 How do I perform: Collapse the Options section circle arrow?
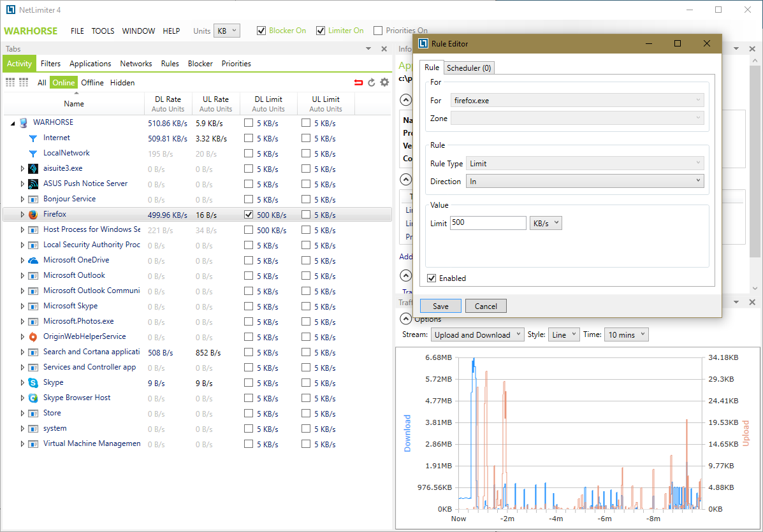[405, 319]
